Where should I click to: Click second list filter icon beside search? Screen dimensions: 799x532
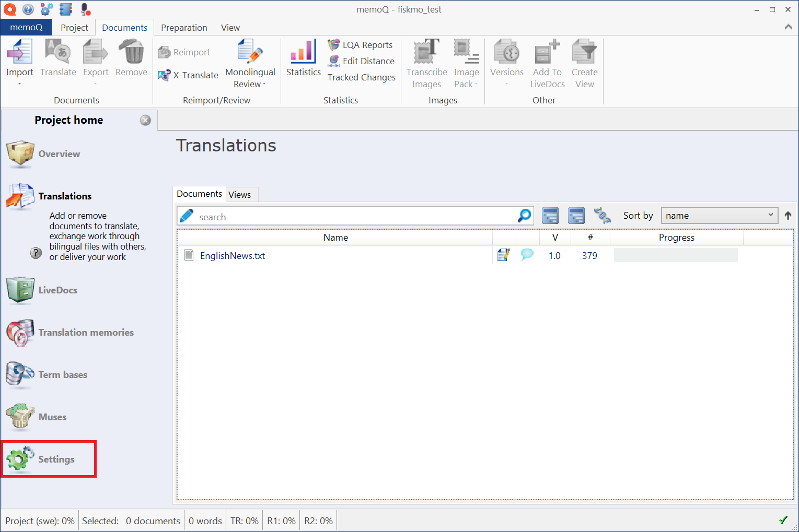(x=576, y=216)
